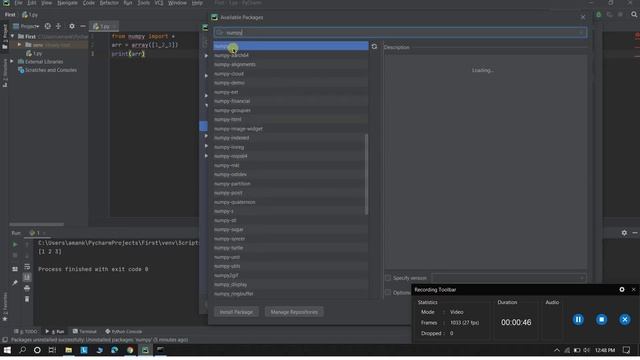640x360 pixels.
Task: Switch to the 1.py editor tab
Action: click(x=104, y=26)
